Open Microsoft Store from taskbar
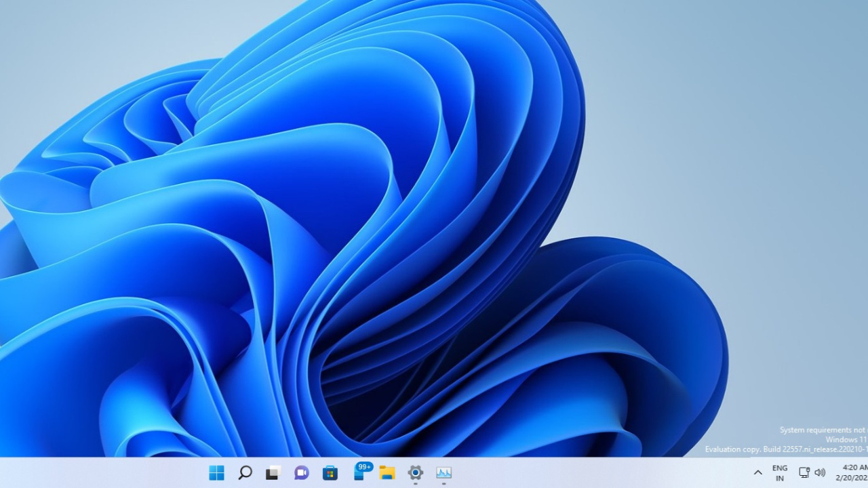Screen dimensions: 868x488 (330, 472)
